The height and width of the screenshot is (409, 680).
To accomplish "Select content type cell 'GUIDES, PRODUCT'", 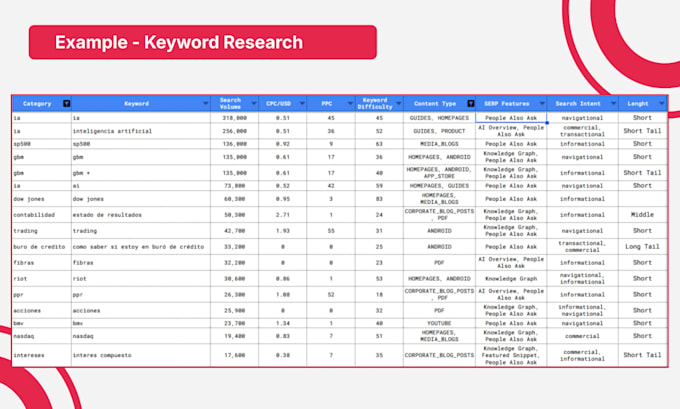I will 439,131.
